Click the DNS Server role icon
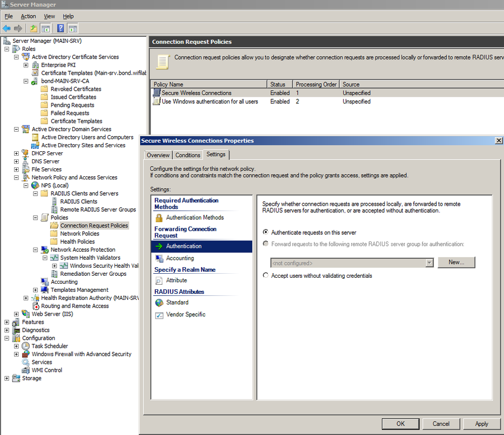The height and width of the screenshot is (435, 504). coord(25,161)
